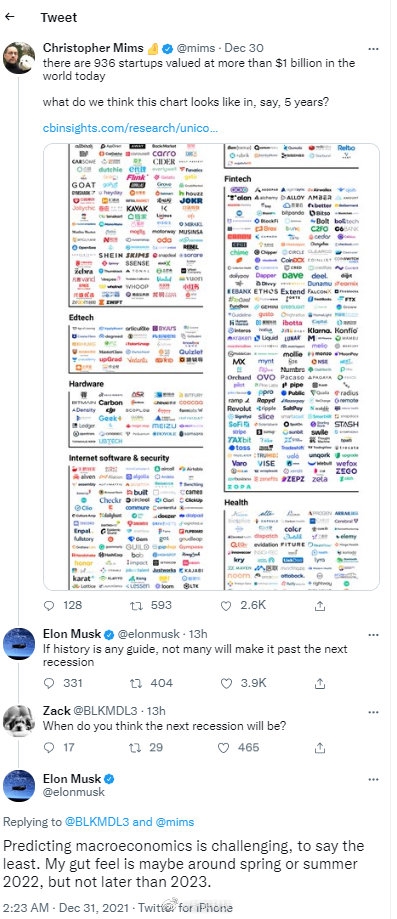Open the @mims mention in Replying to

[177, 822]
